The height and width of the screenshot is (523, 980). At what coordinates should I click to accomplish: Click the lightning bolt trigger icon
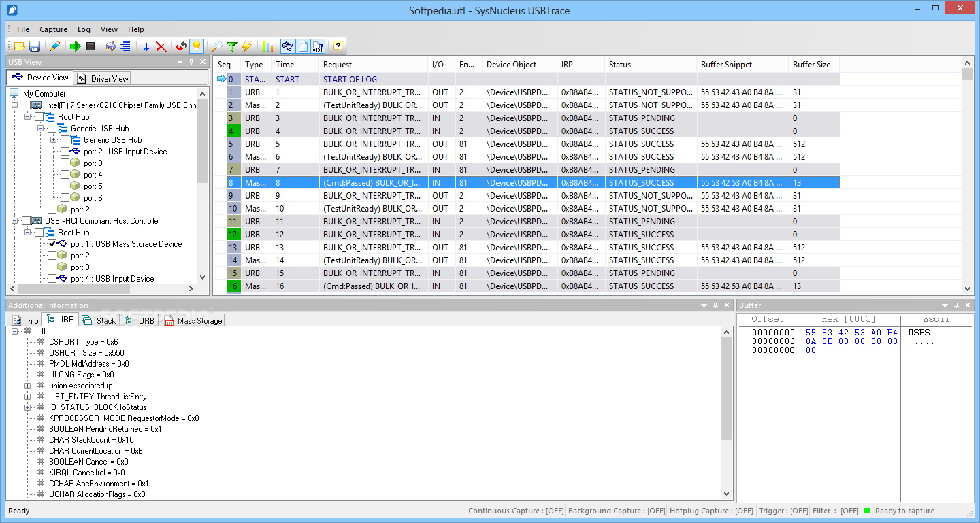247,46
